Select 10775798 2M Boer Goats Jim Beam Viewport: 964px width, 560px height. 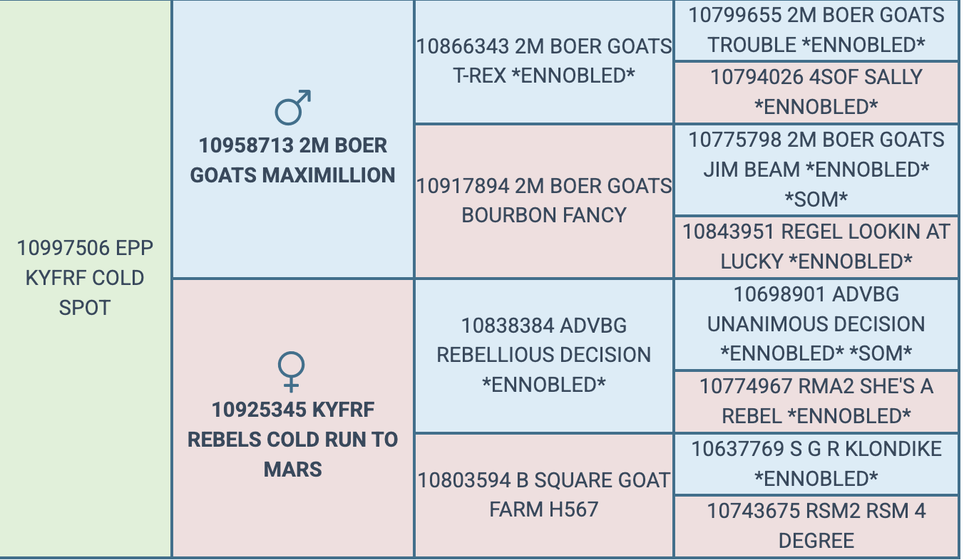coord(816,170)
